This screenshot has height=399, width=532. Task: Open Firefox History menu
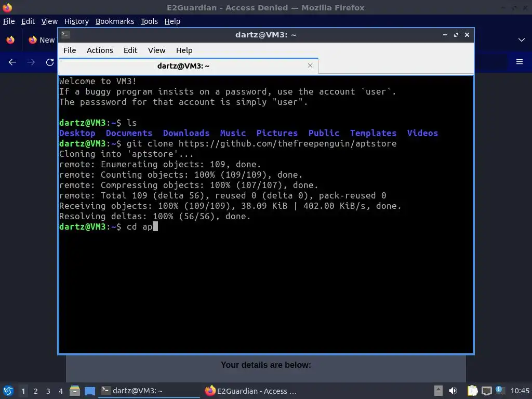76,21
